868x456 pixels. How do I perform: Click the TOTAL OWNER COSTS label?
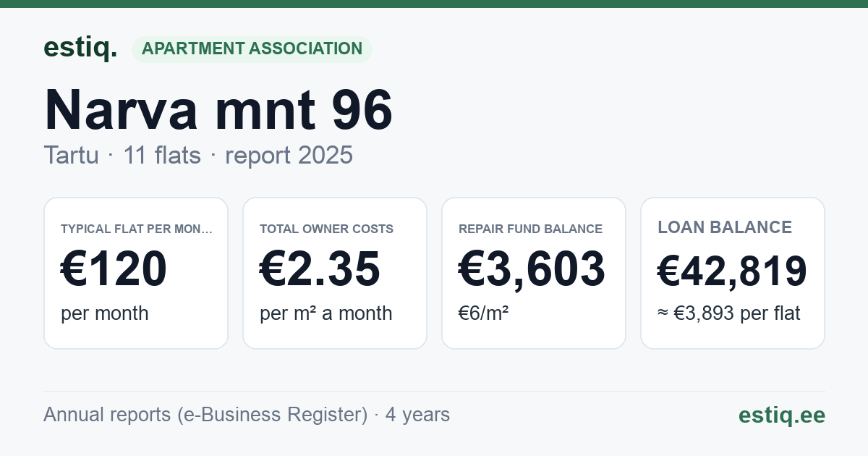pyautogui.click(x=327, y=229)
